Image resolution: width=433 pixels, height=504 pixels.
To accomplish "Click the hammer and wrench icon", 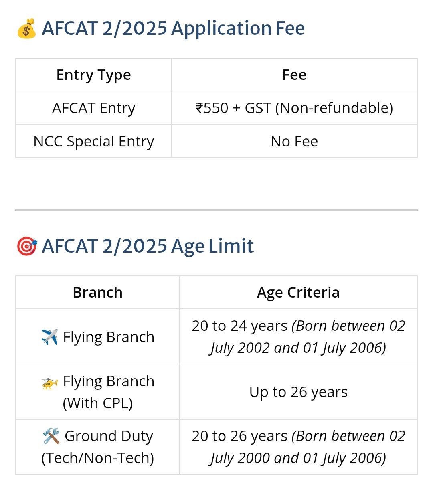I will [51, 436].
